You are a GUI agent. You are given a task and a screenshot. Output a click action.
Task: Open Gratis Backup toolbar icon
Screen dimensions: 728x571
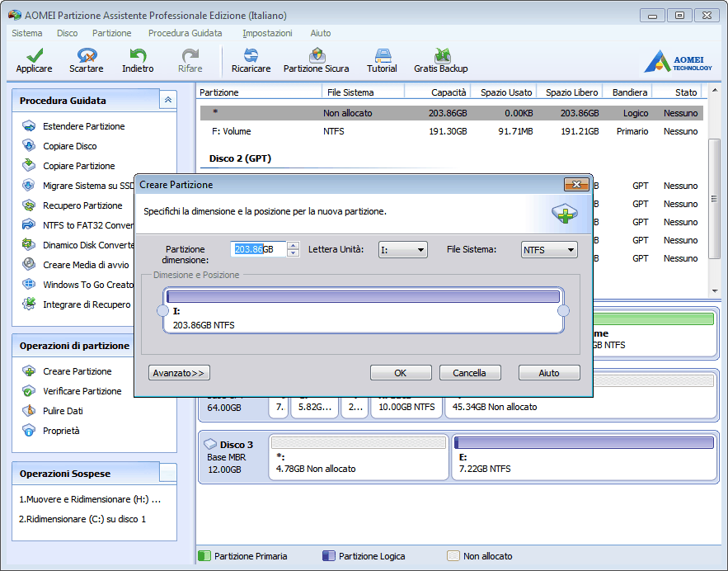(x=441, y=55)
